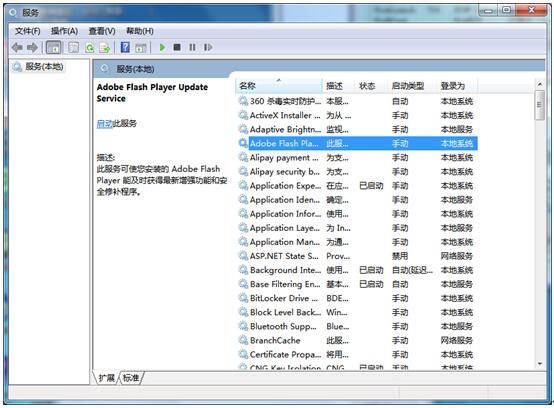Viewport: 554px width, 408px height.
Task: Start the service with the green play icon
Action: pyautogui.click(x=162, y=47)
